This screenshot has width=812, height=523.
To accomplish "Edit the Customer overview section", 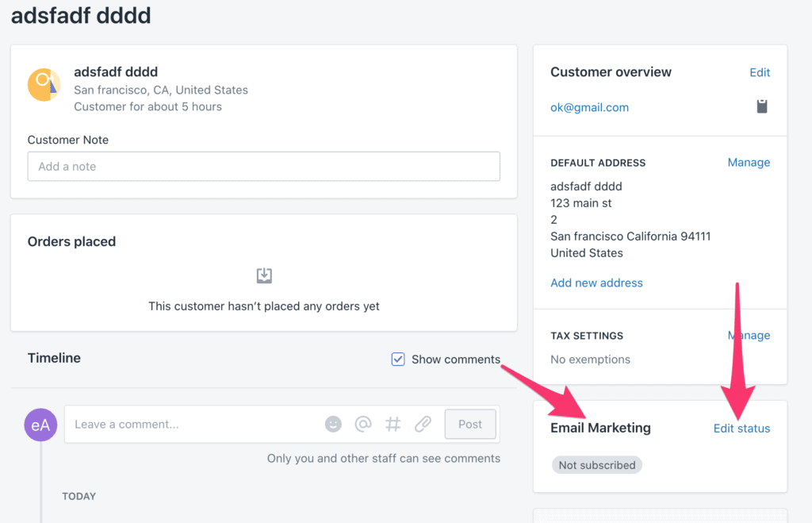I will click(x=760, y=72).
